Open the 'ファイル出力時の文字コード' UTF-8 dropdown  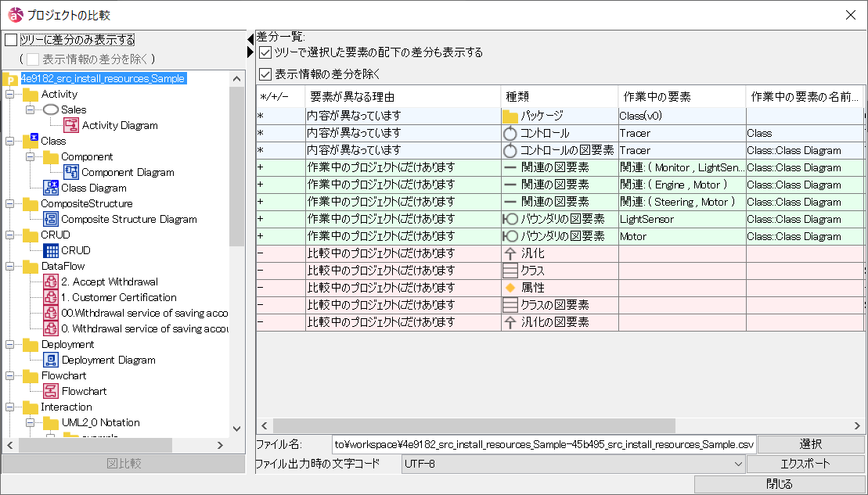point(572,464)
